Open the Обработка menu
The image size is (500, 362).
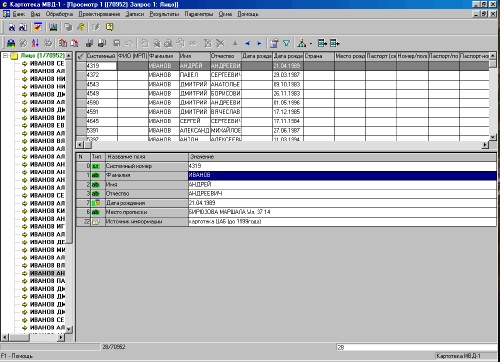coord(59,14)
